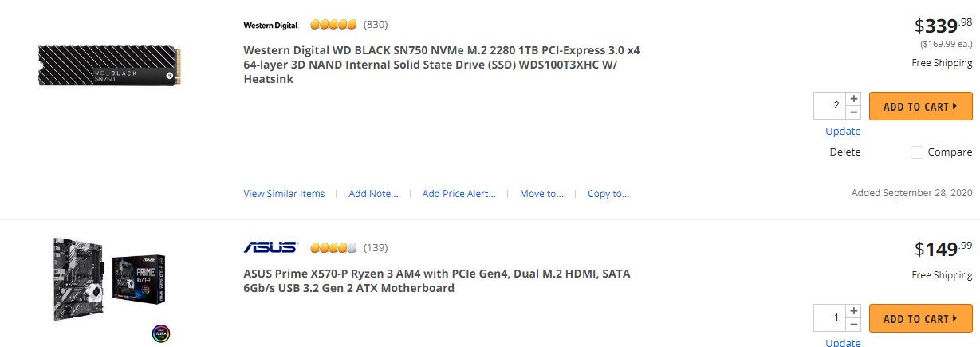Decrease ASUS motherboard quantity with minus
Image resolution: width=980 pixels, height=347 pixels.
[x=854, y=325]
